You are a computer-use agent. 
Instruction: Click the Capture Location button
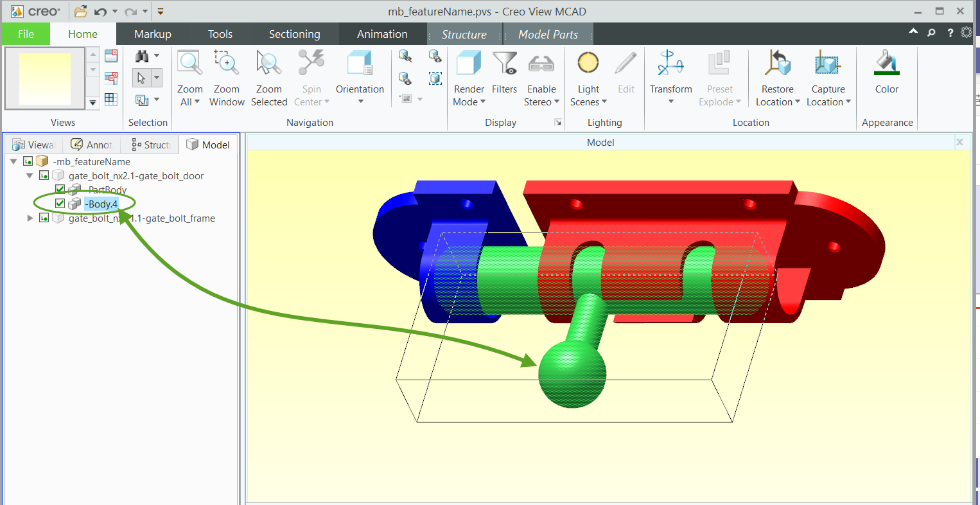pos(828,78)
